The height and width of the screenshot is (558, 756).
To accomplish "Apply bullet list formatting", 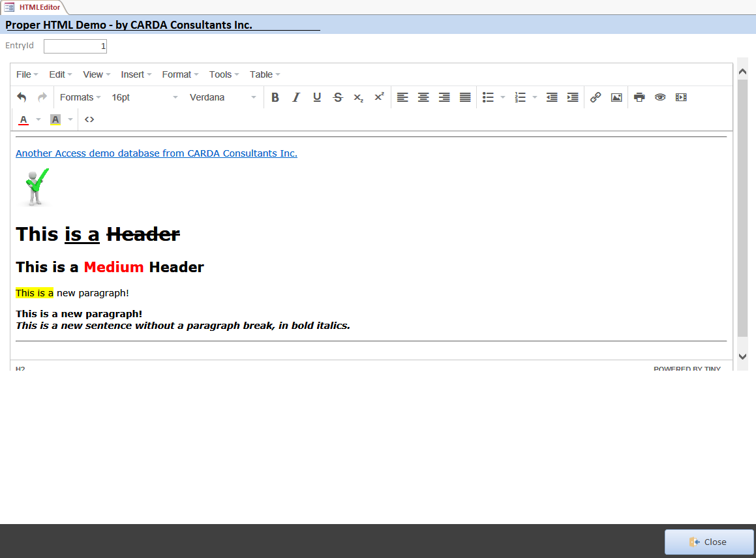I will pos(488,97).
